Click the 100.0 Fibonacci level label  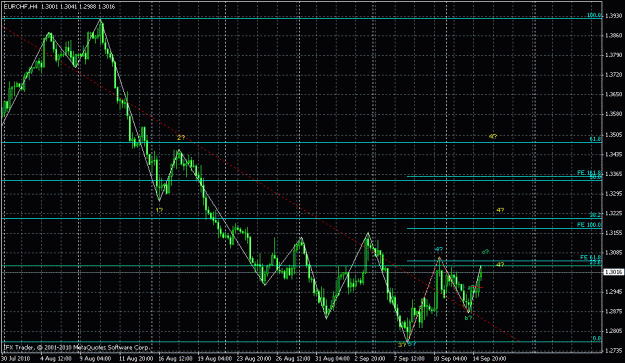pyautogui.click(x=594, y=16)
